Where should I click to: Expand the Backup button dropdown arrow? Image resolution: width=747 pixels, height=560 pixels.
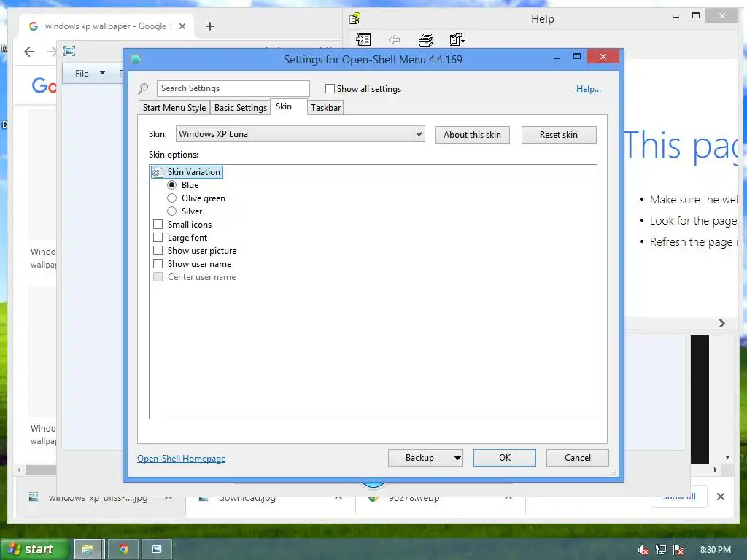[x=457, y=458]
